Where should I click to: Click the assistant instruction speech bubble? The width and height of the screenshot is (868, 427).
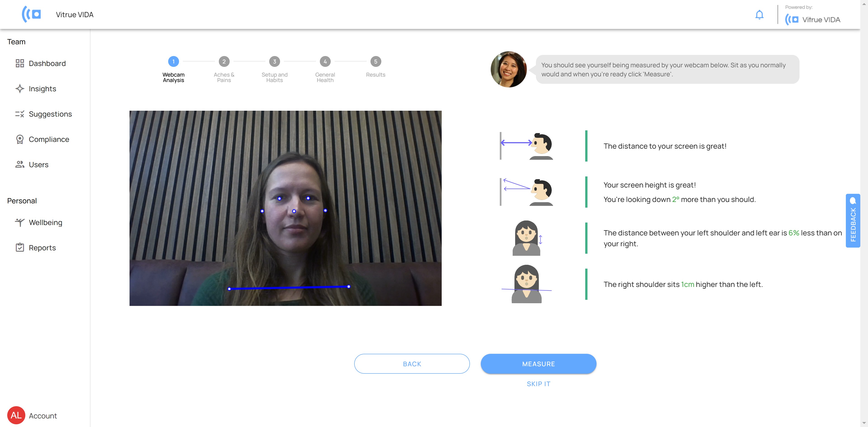coord(667,69)
